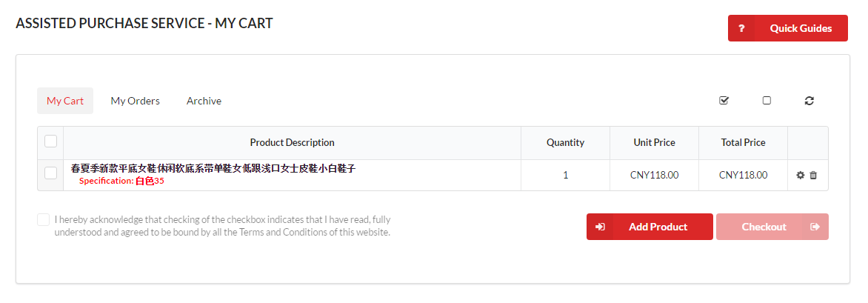Click the deselect all empty-square icon
This screenshot has height=303, width=868.
[x=767, y=100]
